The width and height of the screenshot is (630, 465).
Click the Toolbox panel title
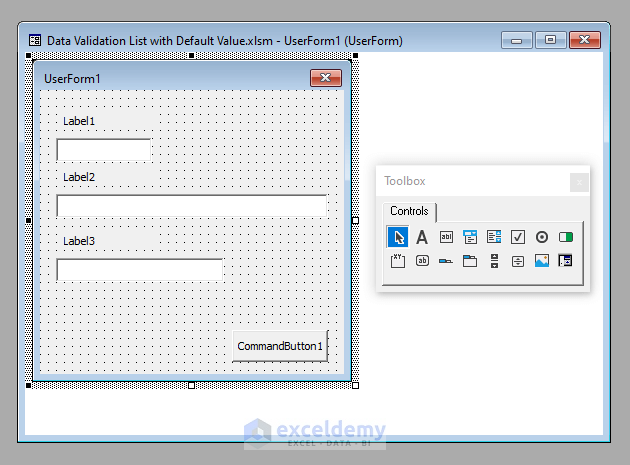point(405,181)
